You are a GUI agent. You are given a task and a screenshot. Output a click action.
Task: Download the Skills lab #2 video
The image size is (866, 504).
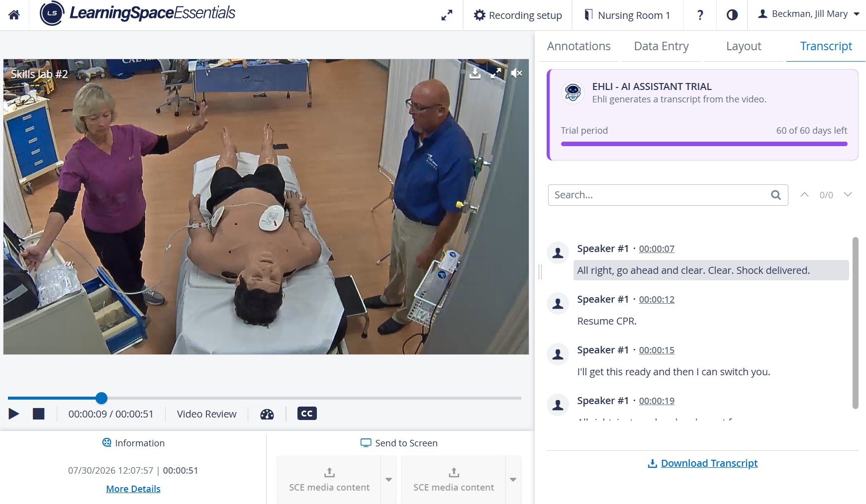click(x=475, y=74)
